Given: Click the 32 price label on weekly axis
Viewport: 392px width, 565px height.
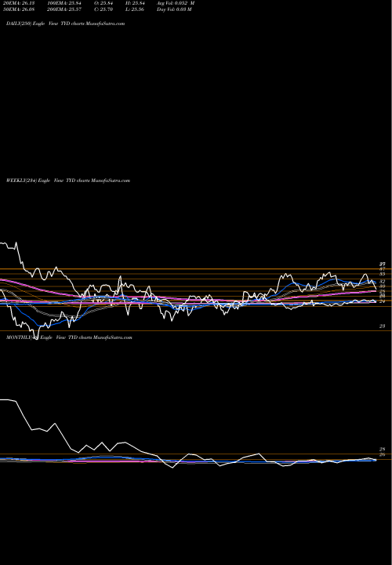Looking at the screenshot, I should [x=383, y=281].
